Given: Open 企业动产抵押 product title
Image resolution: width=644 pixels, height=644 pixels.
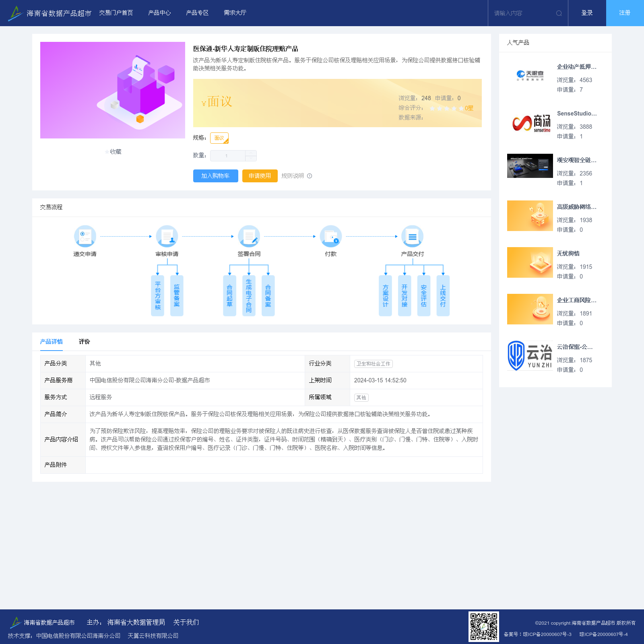Looking at the screenshot, I should [x=577, y=67].
